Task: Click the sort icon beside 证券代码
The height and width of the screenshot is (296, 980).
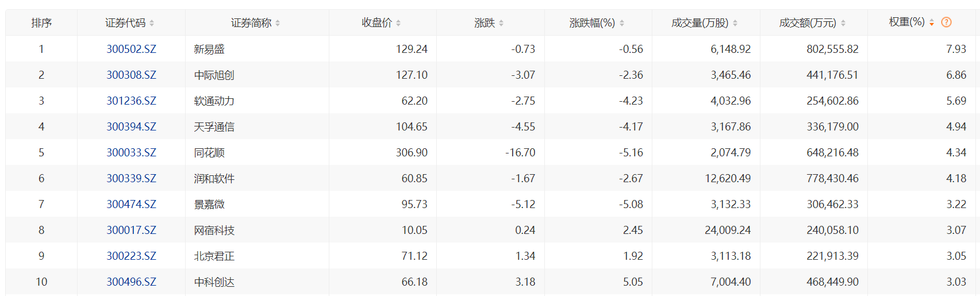Action: [x=152, y=23]
